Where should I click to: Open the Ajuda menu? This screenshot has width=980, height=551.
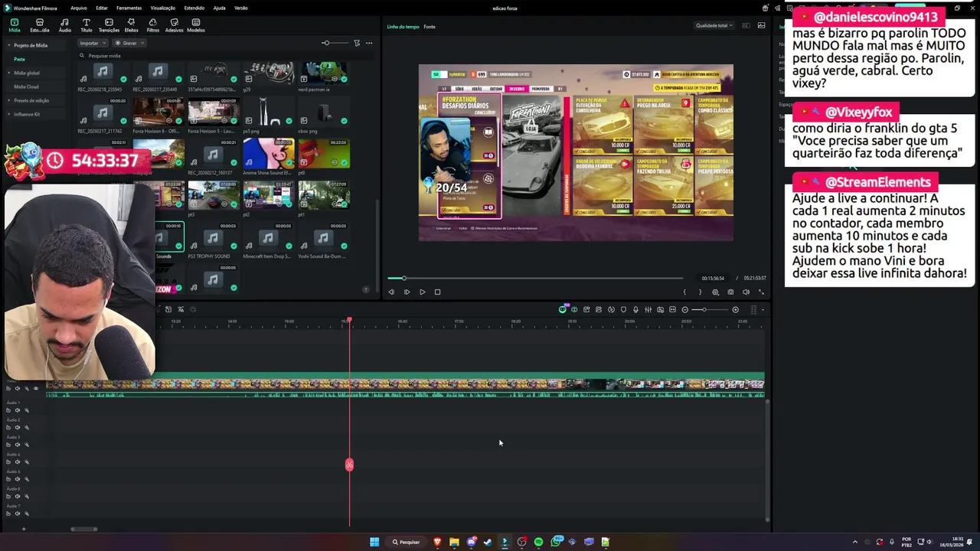click(220, 8)
